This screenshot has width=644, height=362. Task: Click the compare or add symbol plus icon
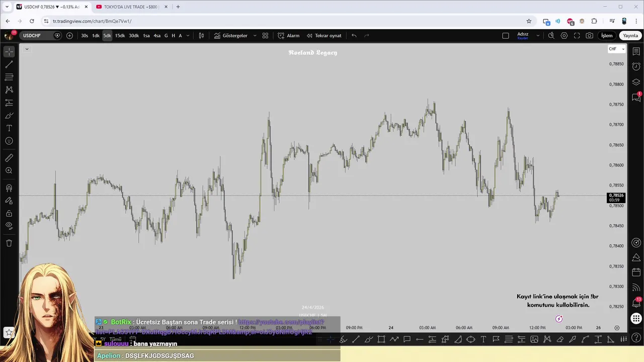point(69,36)
